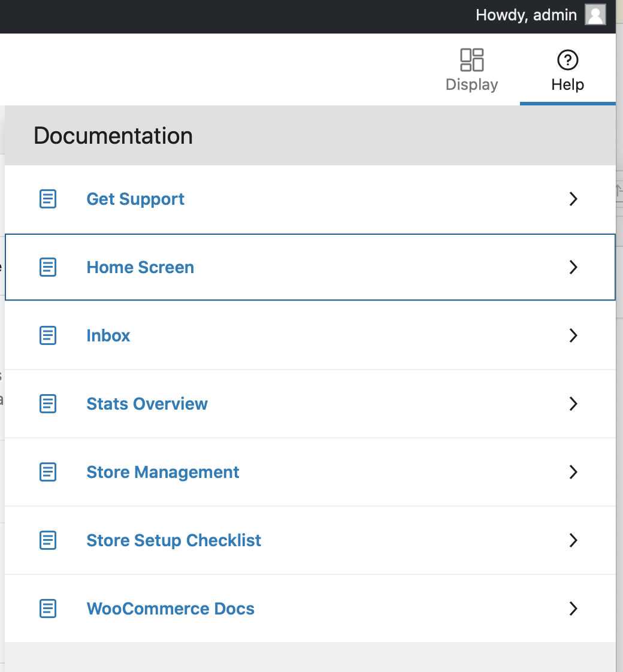Click the document icon beside Stats Overview

pos(47,404)
